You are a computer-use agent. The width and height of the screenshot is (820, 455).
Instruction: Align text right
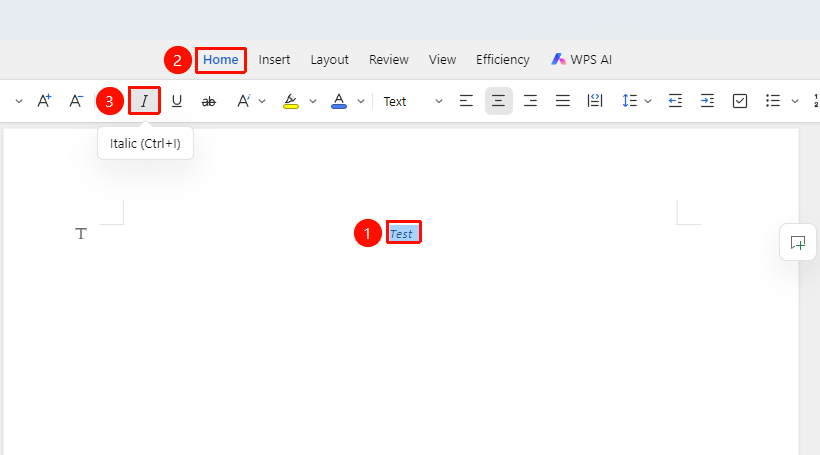[x=530, y=101]
